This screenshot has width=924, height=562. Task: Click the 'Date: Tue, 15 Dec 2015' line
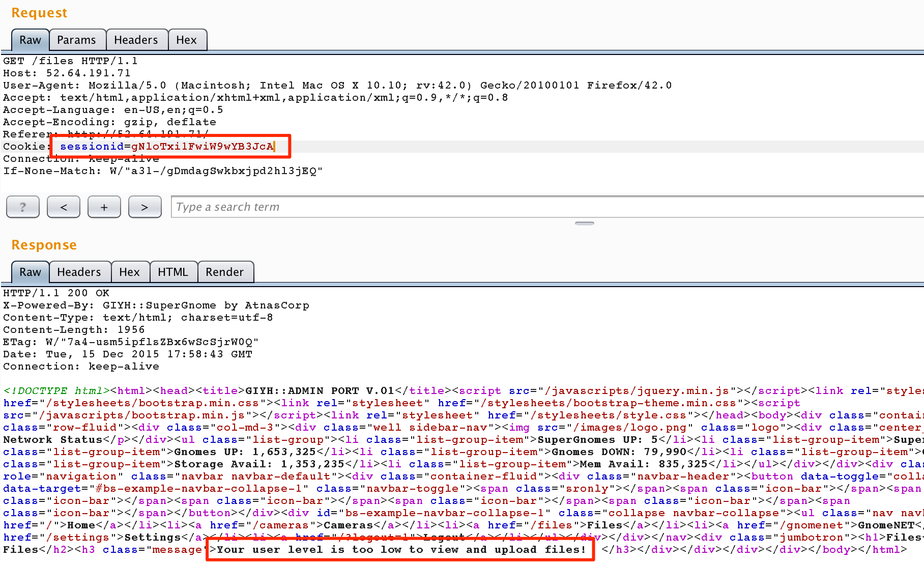pyautogui.click(x=128, y=354)
